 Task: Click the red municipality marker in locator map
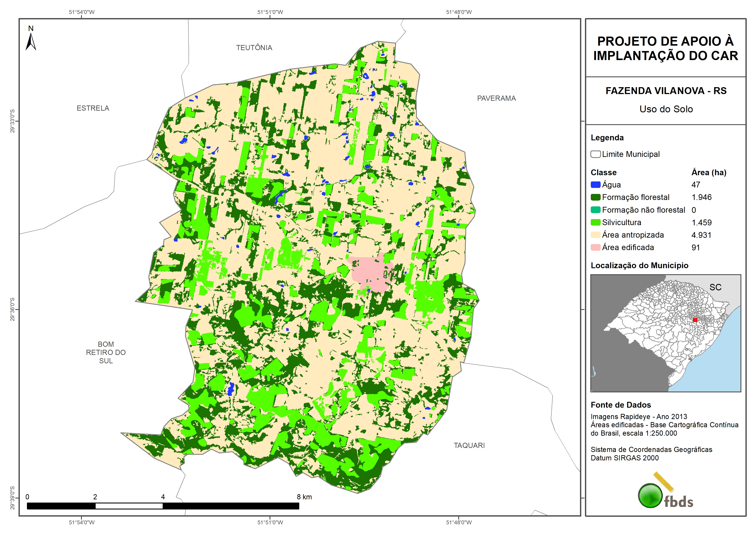pyautogui.click(x=695, y=320)
